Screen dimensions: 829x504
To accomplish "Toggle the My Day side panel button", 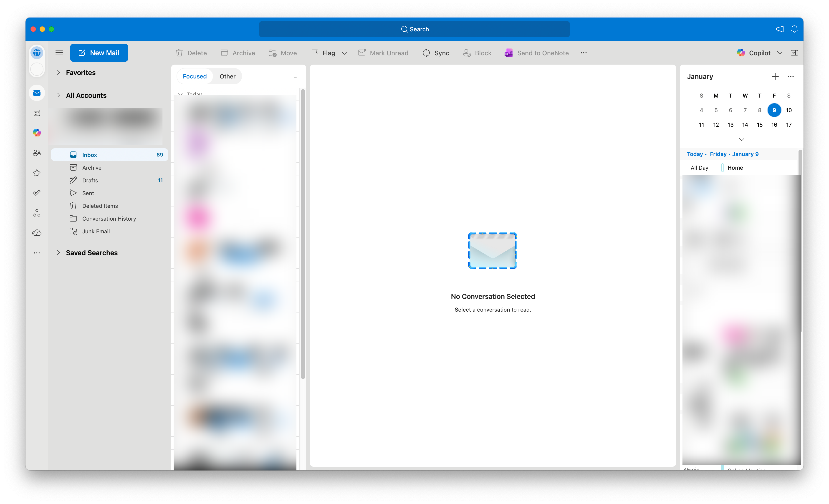I will click(x=794, y=53).
